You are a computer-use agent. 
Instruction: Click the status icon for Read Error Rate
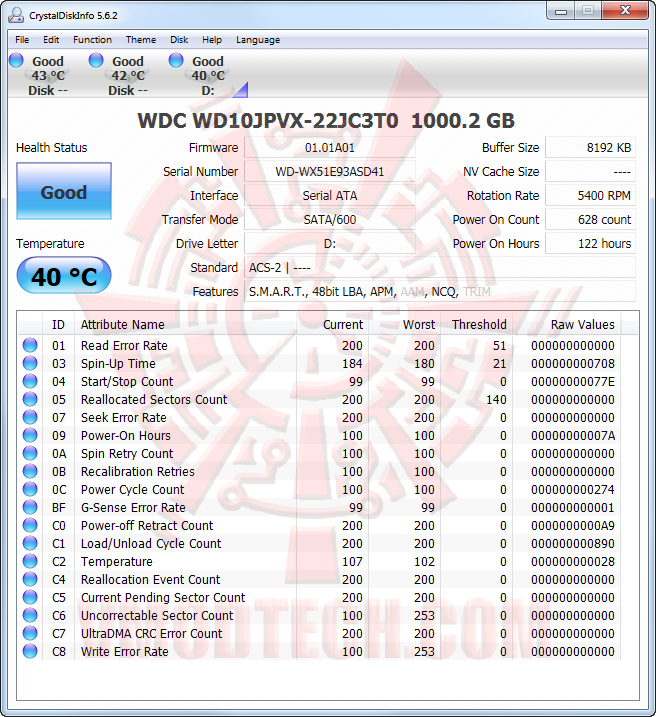pyautogui.click(x=30, y=345)
